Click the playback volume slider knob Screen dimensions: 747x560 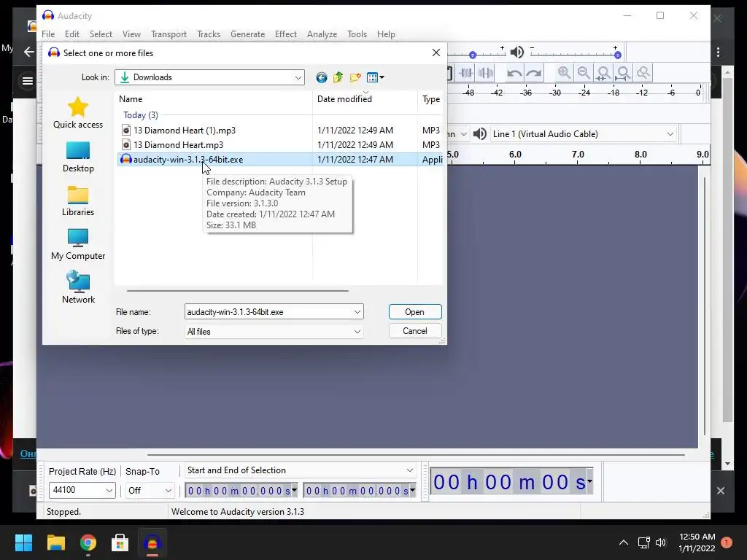(x=617, y=55)
